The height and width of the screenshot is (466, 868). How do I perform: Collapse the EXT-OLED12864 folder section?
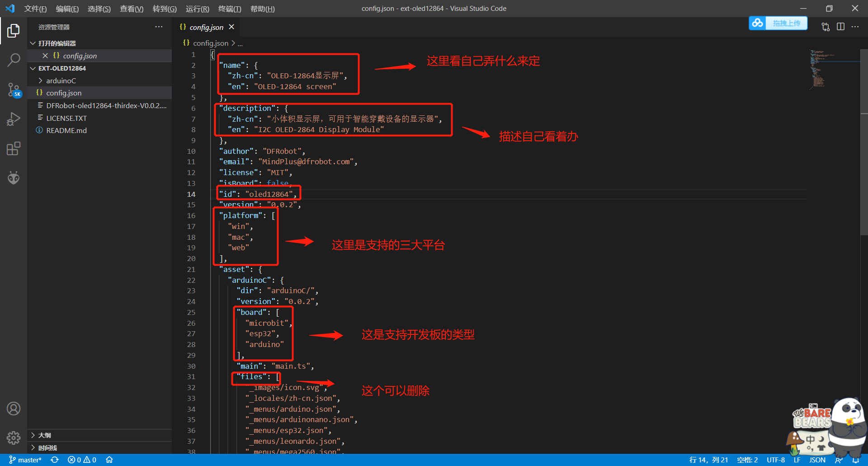point(99,68)
